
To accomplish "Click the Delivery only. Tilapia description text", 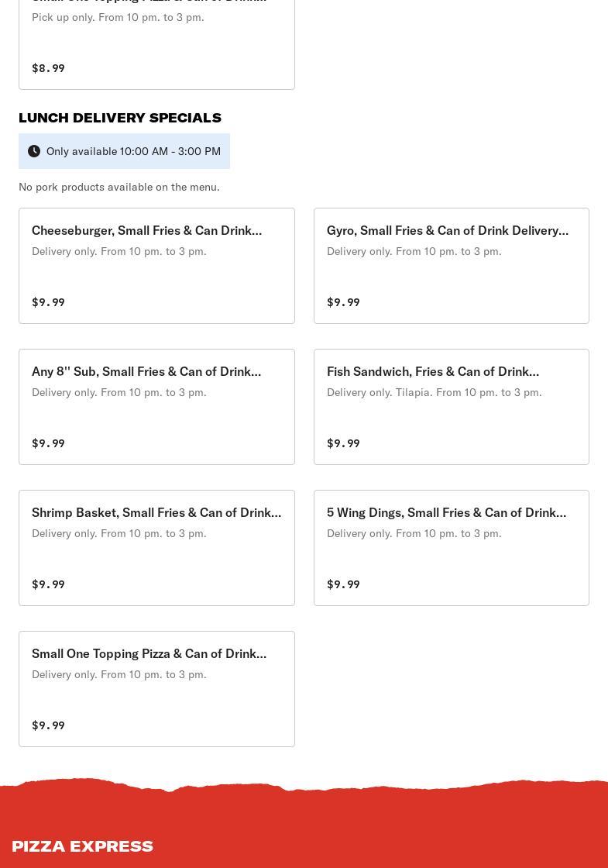I will tap(434, 392).
